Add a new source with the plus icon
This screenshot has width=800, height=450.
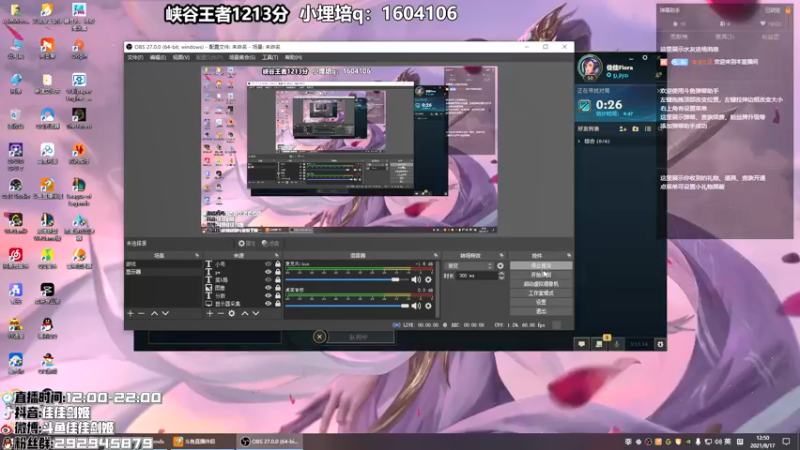tap(210, 313)
